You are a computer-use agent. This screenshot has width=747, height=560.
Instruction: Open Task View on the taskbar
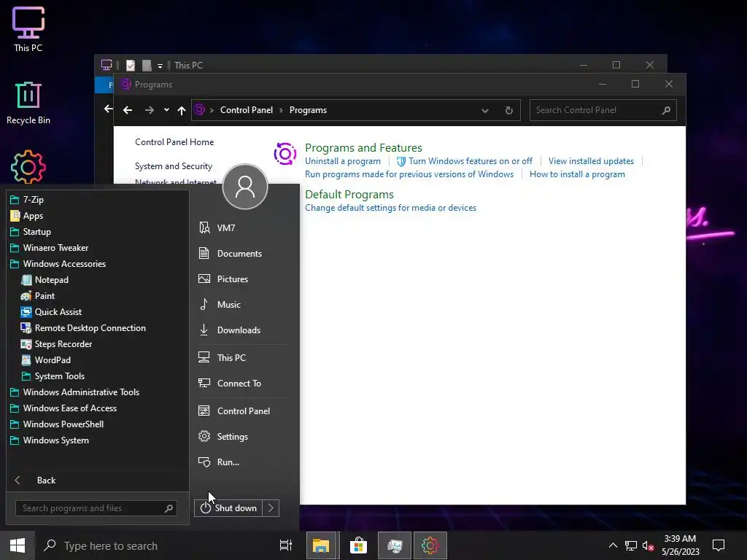point(286,545)
